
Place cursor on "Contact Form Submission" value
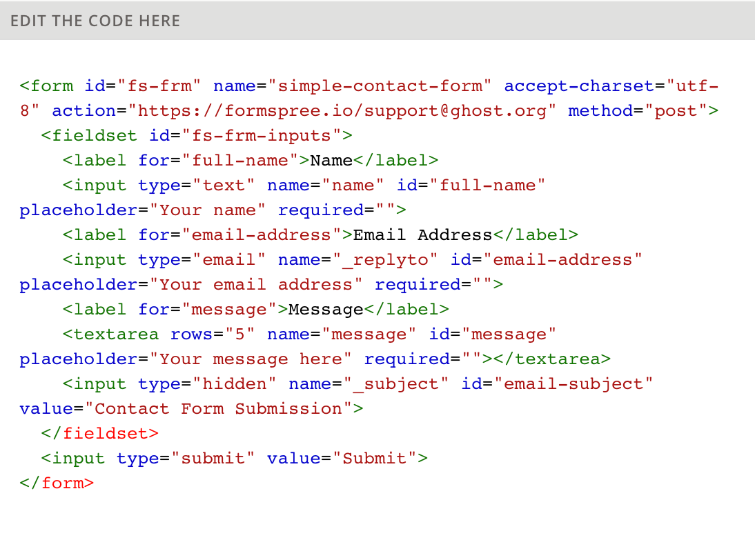pyautogui.click(x=219, y=409)
